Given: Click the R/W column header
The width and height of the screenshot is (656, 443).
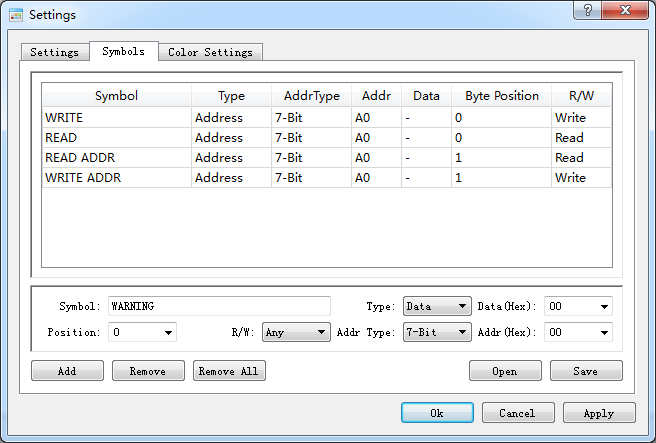Looking at the screenshot, I should (x=582, y=95).
